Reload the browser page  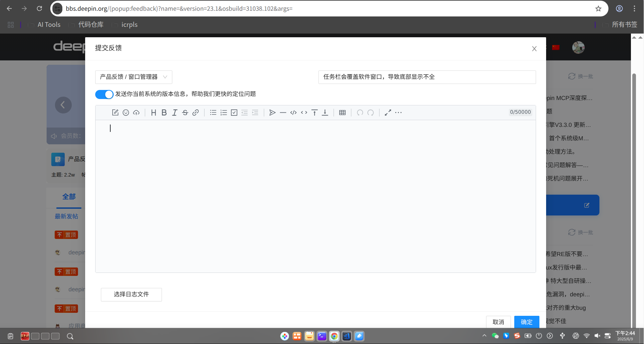click(40, 9)
